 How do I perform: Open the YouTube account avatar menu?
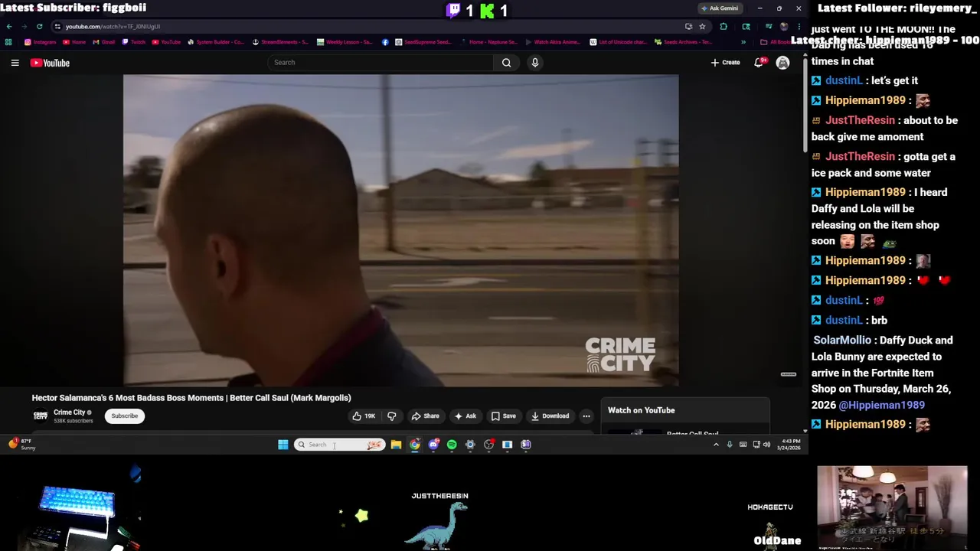(x=782, y=63)
